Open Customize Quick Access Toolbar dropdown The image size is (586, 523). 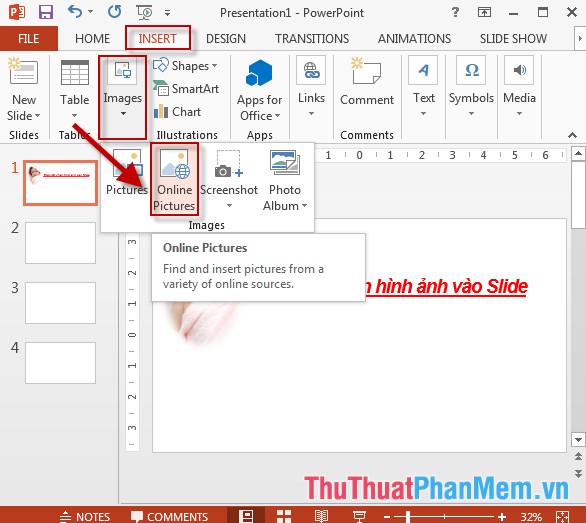167,13
